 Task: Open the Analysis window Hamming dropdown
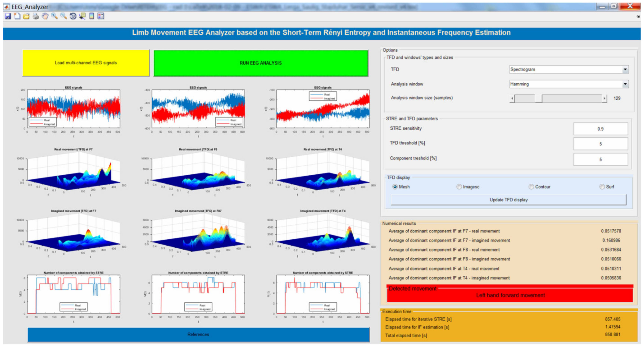click(625, 84)
